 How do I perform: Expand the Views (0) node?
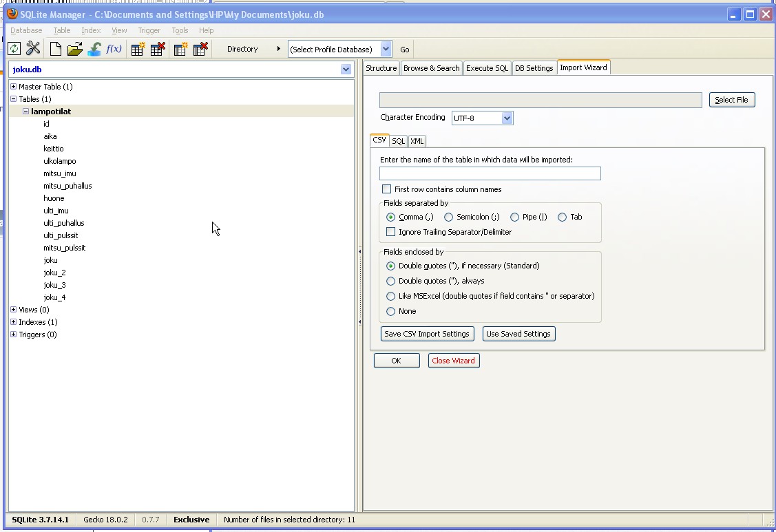(x=13, y=310)
